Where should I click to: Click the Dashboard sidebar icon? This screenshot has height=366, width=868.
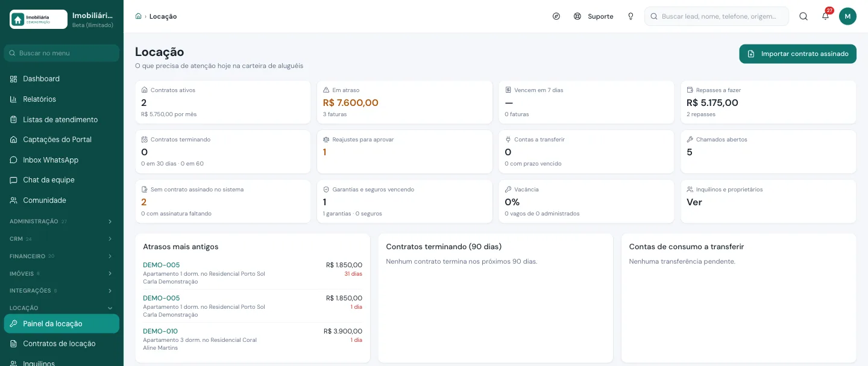[x=13, y=79]
